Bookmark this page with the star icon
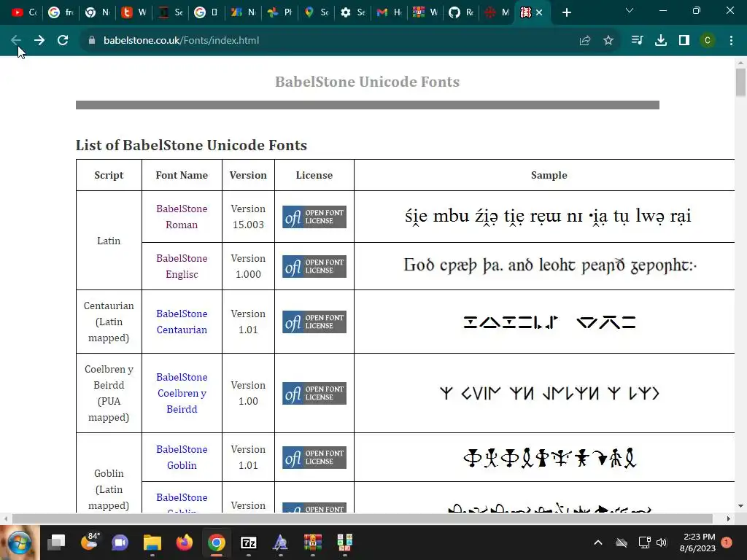 coord(608,41)
